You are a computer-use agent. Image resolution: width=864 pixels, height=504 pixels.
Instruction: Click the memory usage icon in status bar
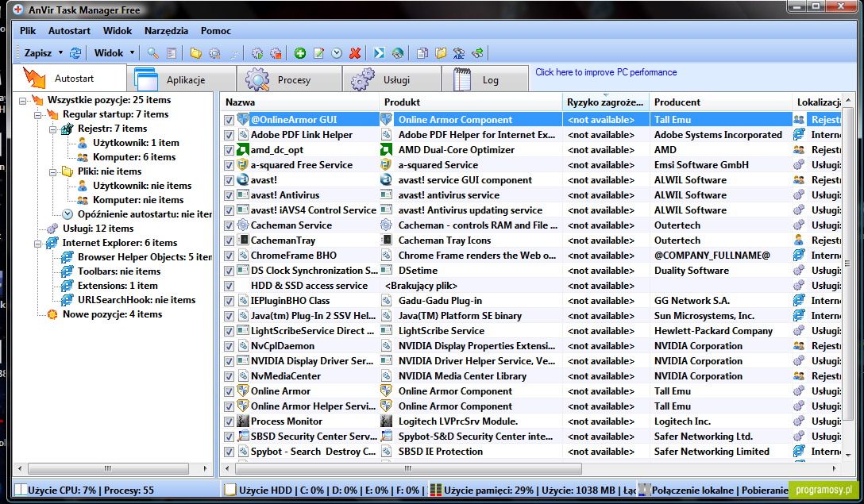pos(436,490)
